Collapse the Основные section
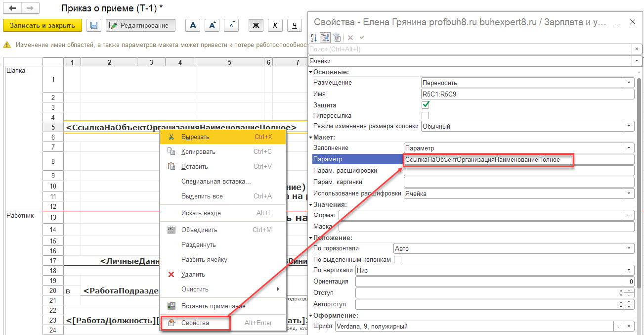 pos(311,72)
